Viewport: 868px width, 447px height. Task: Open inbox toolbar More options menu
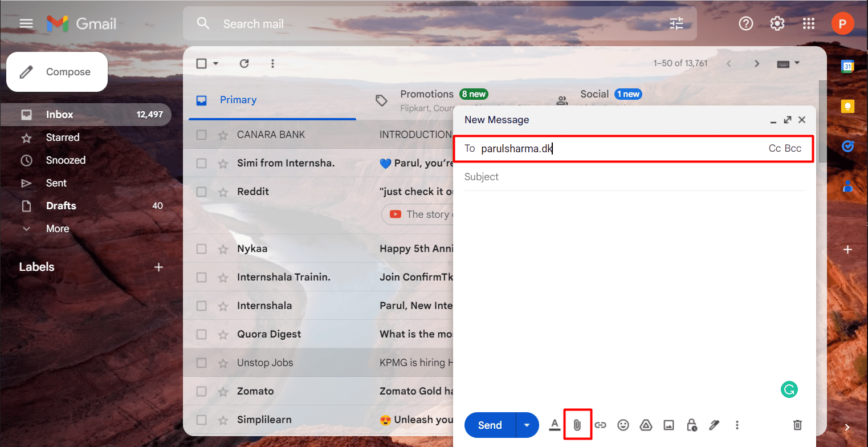272,63
